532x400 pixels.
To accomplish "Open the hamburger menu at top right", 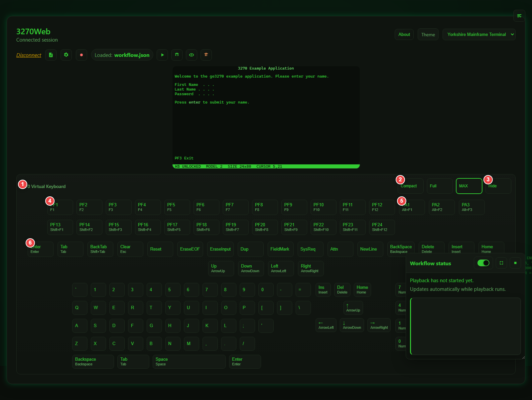I will [x=519, y=16].
